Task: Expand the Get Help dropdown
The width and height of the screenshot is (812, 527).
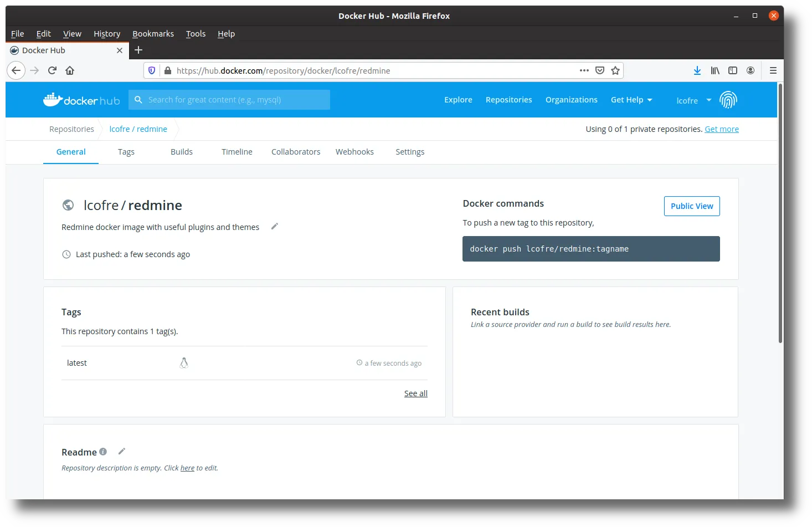Action: point(631,100)
